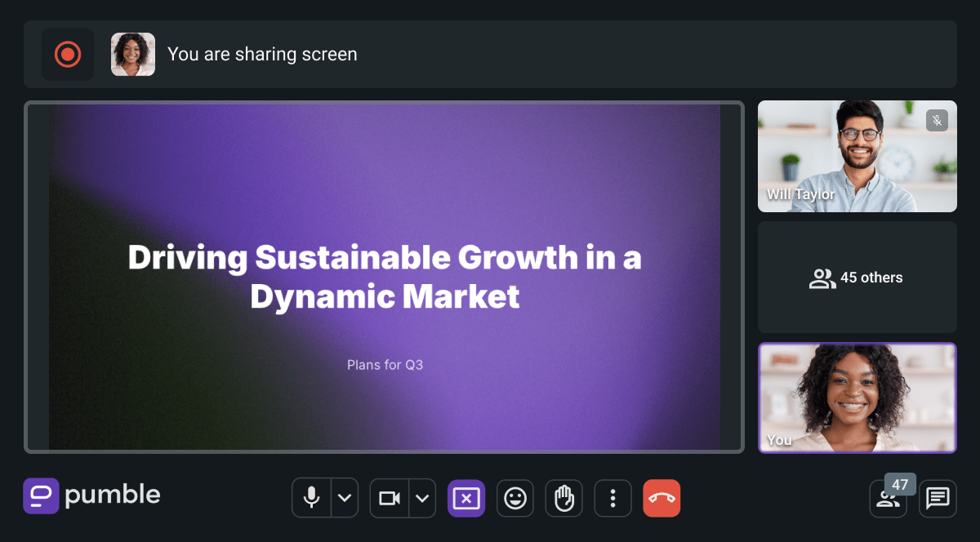Select your own video tile labeled You

pos(857,398)
